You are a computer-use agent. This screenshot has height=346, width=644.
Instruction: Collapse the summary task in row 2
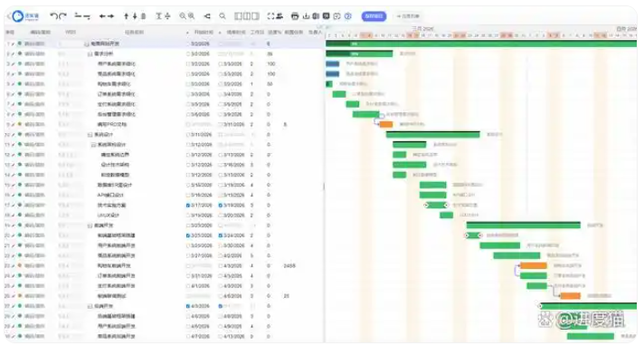[x=90, y=54]
